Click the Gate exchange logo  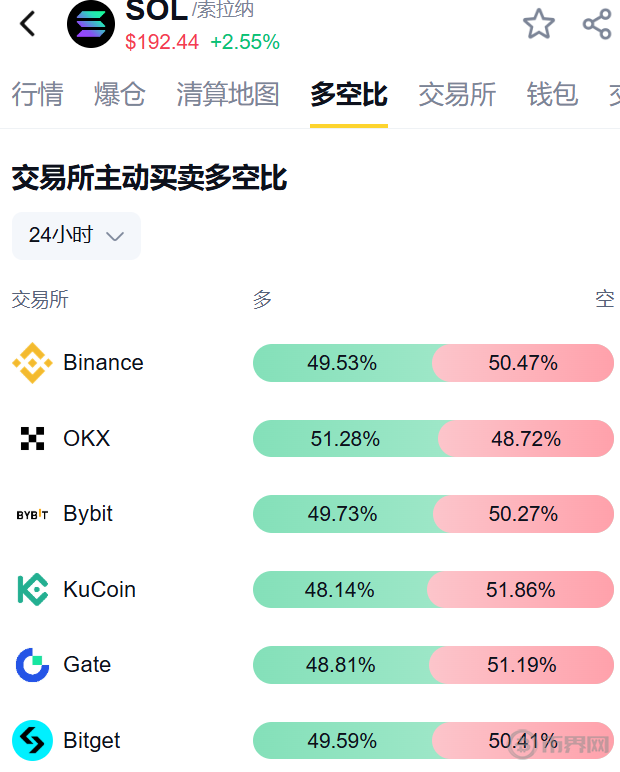click(x=32, y=665)
